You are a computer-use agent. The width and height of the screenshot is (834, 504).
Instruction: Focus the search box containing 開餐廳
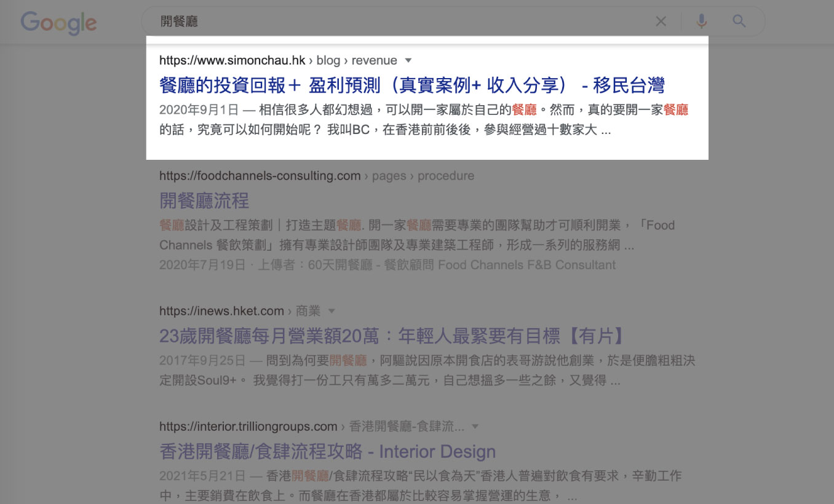tap(400, 22)
